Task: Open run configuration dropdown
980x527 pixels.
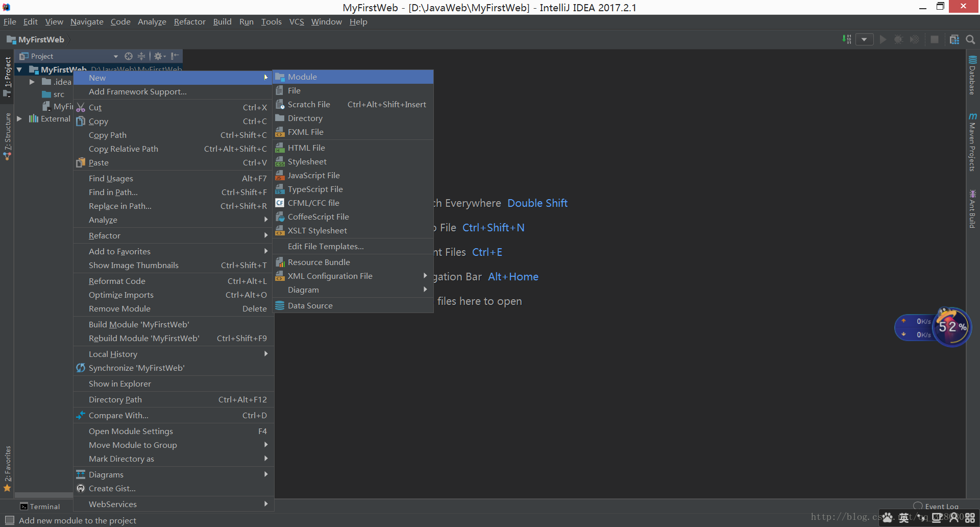Action: (x=864, y=39)
